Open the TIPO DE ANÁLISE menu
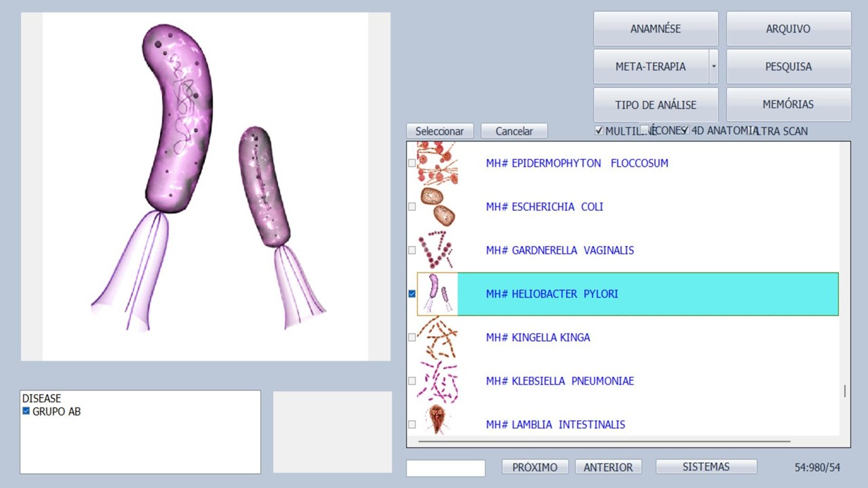Viewport: 868px width, 488px height. click(x=655, y=105)
